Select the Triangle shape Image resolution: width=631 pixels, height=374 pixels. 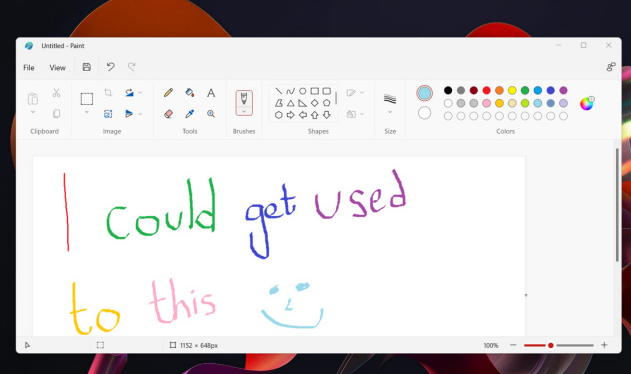coord(291,103)
